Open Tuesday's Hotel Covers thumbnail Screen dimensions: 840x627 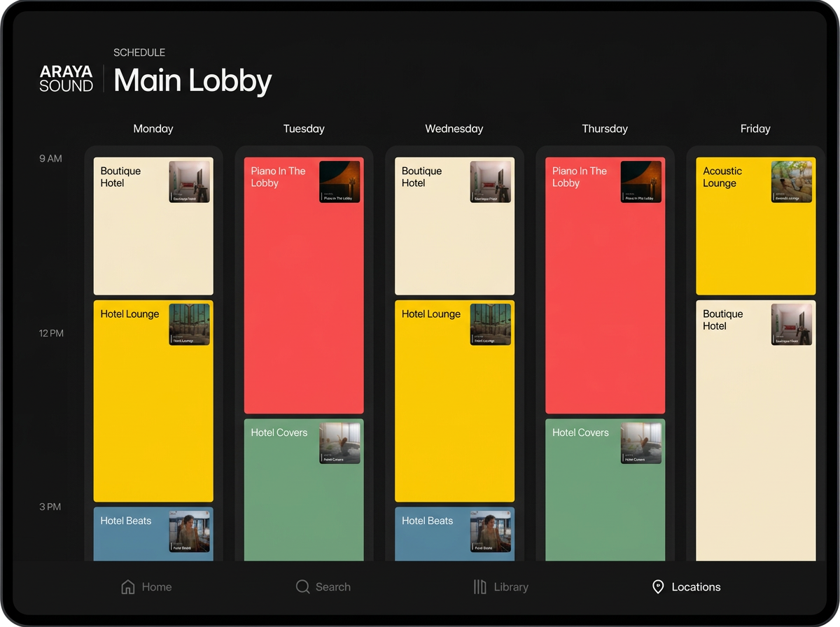coord(339,444)
